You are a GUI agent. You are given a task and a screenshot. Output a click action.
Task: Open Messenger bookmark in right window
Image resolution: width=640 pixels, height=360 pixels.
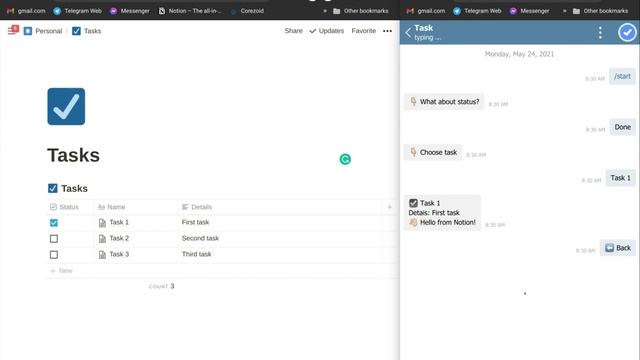click(529, 11)
